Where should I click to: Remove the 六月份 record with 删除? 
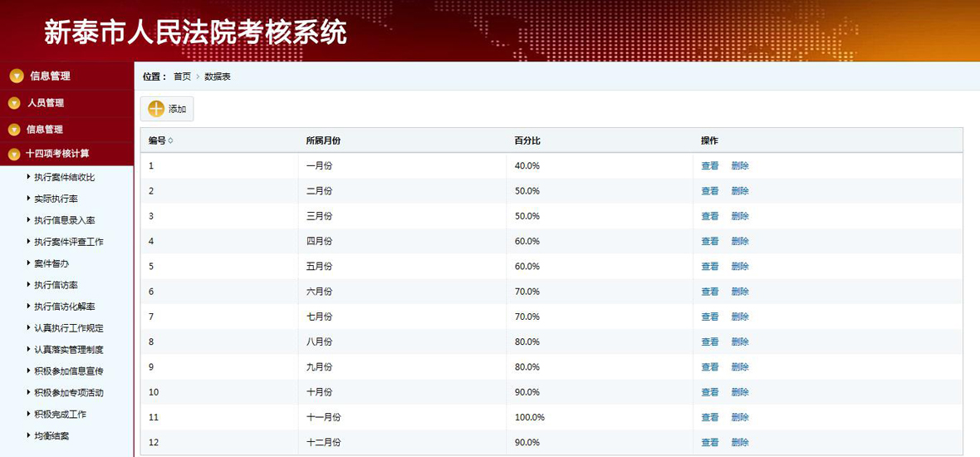[x=740, y=292]
